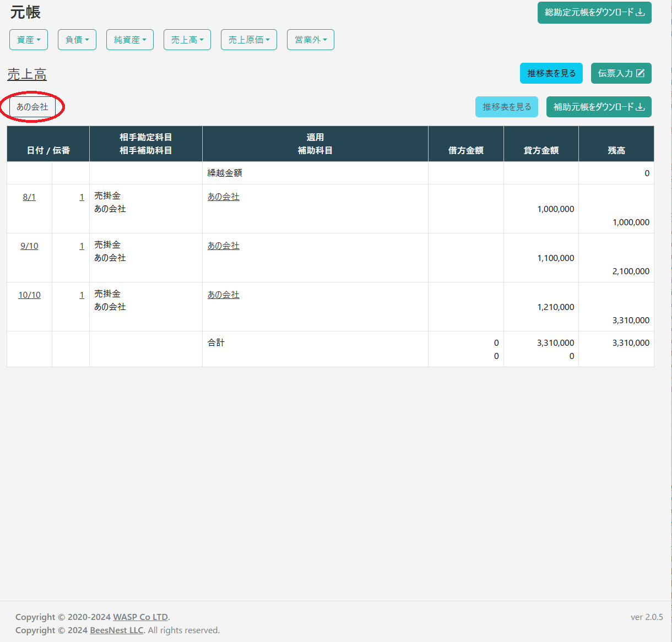Expand the 売上原価 dropdown
Image resolution: width=672 pixels, height=642 pixels.
(x=249, y=40)
